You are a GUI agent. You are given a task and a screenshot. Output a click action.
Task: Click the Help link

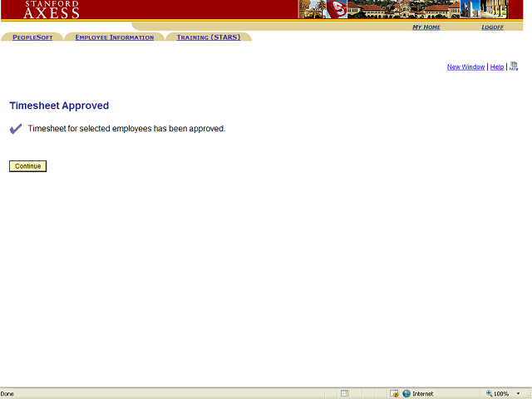(496, 67)
